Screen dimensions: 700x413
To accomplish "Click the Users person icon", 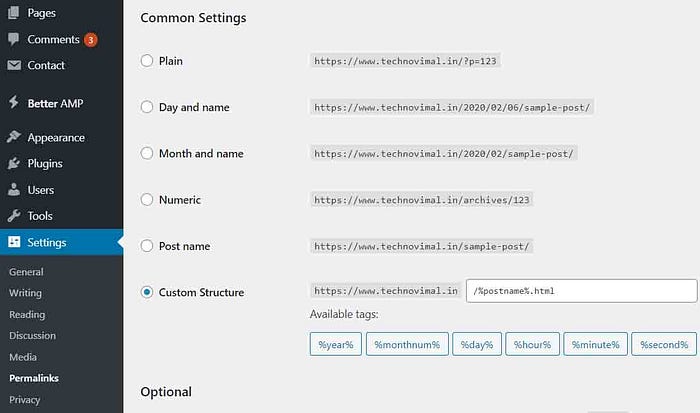I will coord(14,189).
